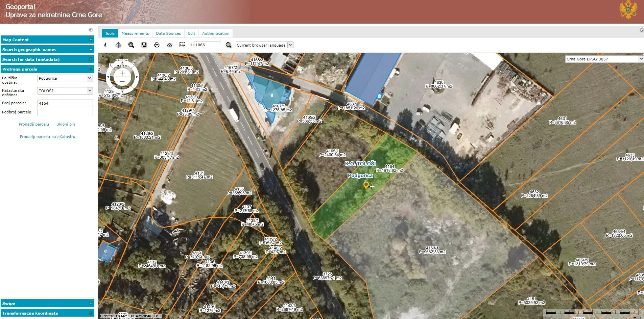Pan the map right using compass arrow

(x=137, y=77)
